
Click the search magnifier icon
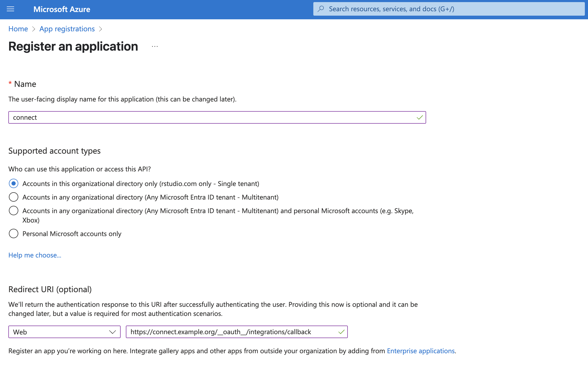point(321,9)
